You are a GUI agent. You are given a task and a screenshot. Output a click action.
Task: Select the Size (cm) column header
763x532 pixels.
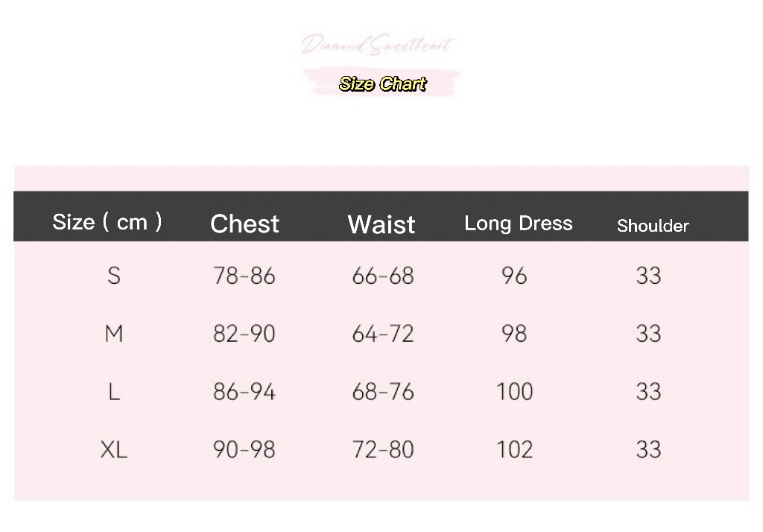[x=107, y=222]
